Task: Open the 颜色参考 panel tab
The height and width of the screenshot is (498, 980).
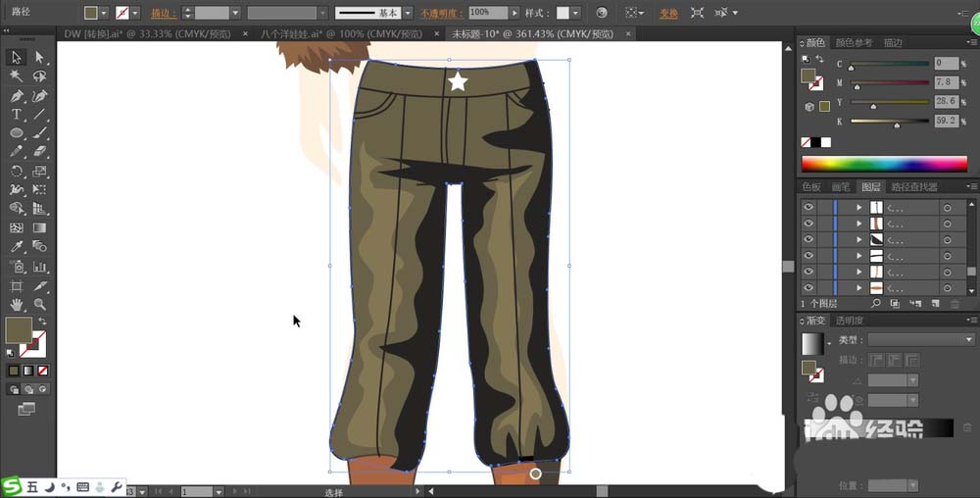Action: [854, 42]
